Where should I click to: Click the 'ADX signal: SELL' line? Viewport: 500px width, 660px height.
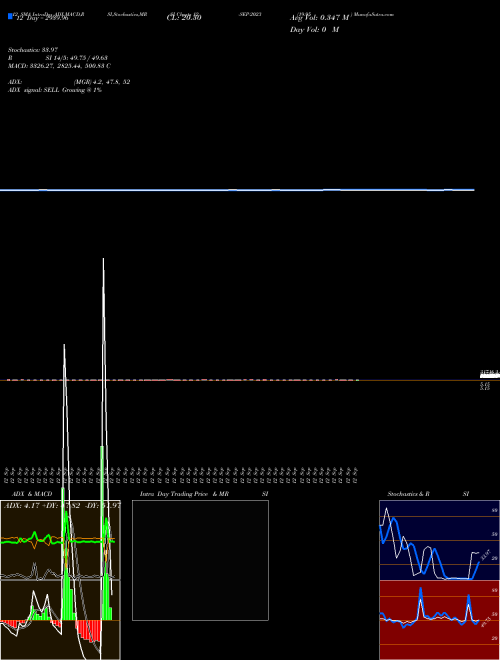tap(55, 90)
